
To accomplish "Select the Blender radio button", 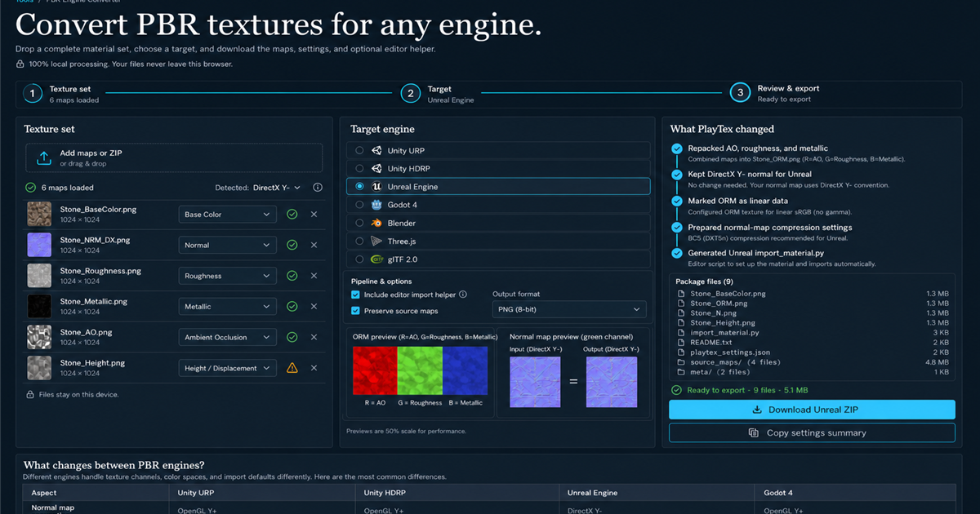I will [359, 223].
